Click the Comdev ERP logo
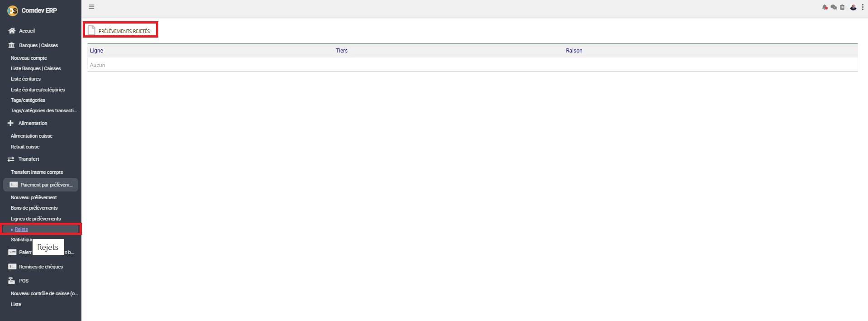The image size is (868, 321). coord(13,10)
